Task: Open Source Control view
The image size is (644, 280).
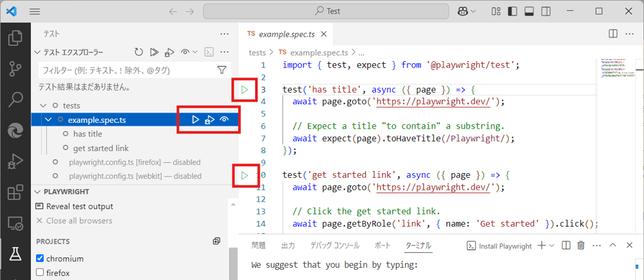Action: click(x=15, y=69)
